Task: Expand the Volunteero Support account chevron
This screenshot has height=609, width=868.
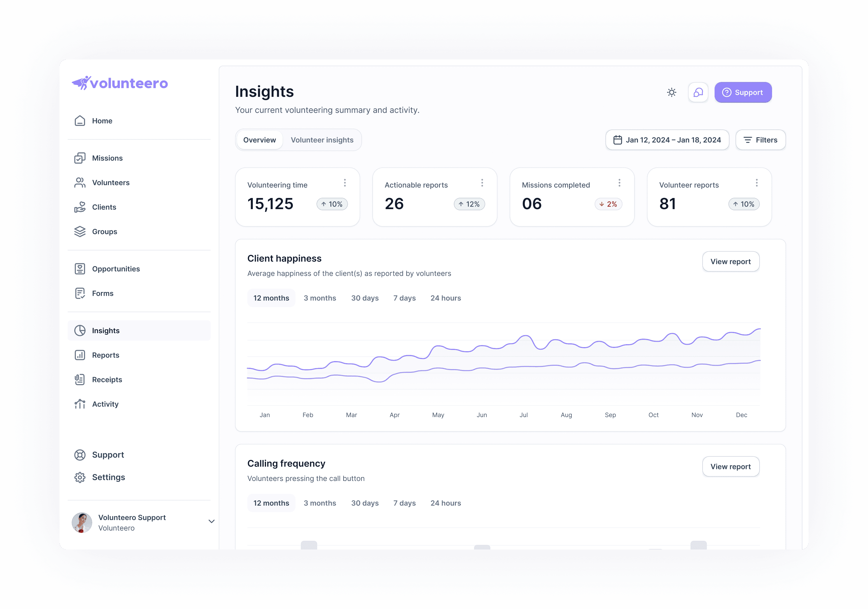Action: coord(211,521)
